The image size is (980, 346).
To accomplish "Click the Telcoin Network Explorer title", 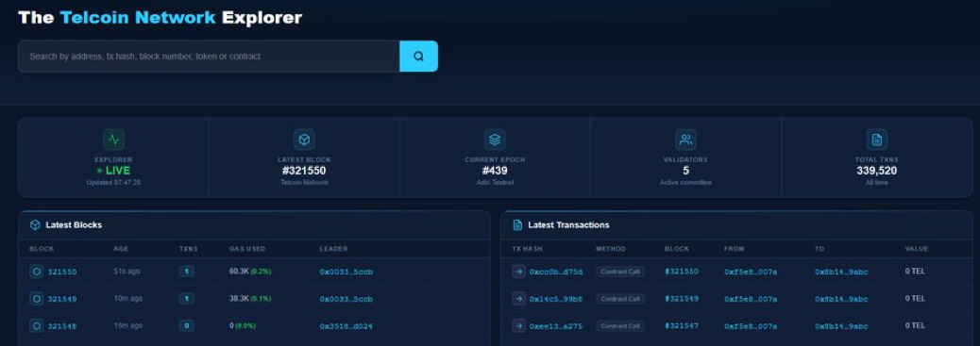I will (160, 18).
